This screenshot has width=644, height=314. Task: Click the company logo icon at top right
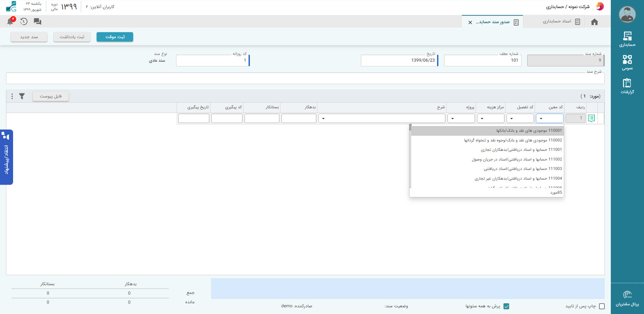point(600,6)
